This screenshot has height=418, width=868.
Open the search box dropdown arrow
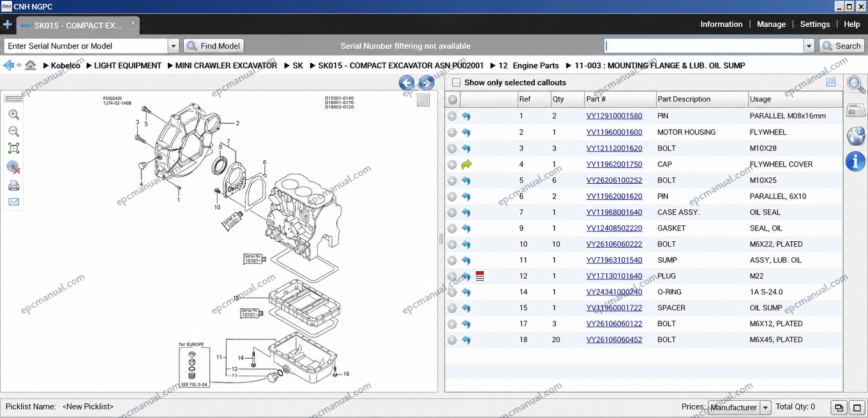809,46
